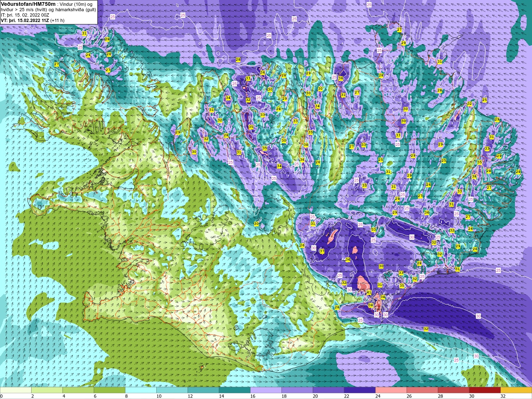Click the 'VT: þri. 15.02.2022 11Z' valid time
The width and height of the screenshot is (532, 399).
[24, 20]
